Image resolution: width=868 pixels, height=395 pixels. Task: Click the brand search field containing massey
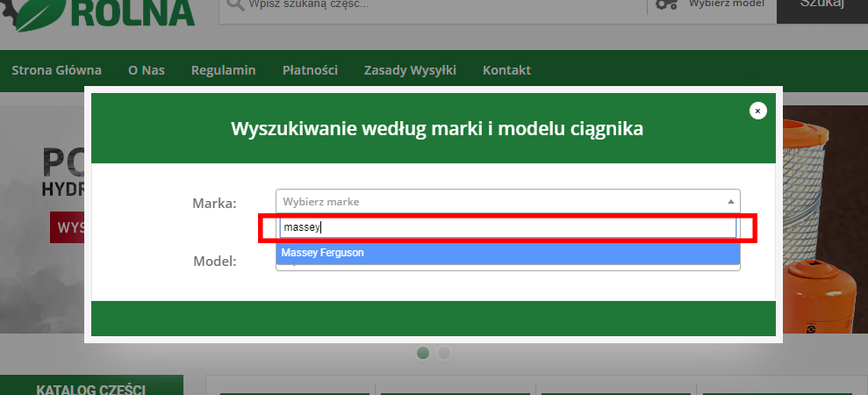507,227
